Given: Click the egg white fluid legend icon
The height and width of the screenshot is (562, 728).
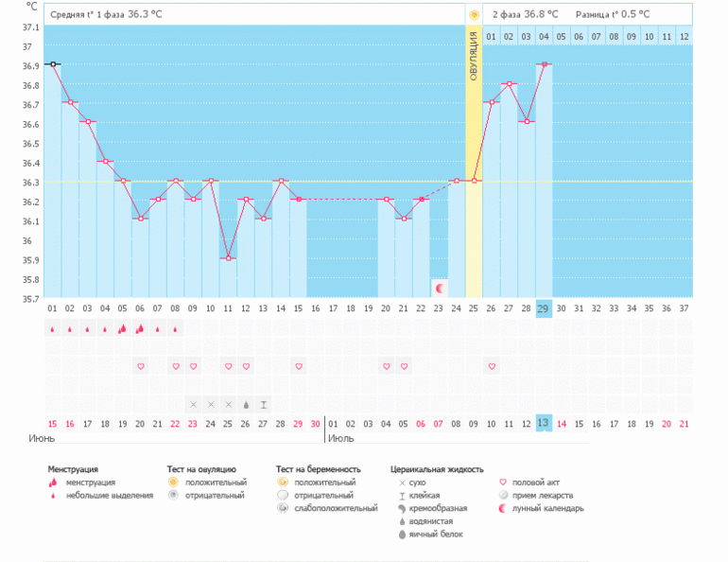Looking at the screenshot, I should point(402,535).
